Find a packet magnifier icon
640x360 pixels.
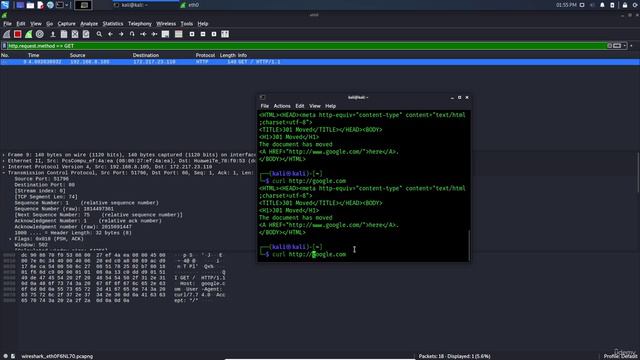tap(99, 34)
